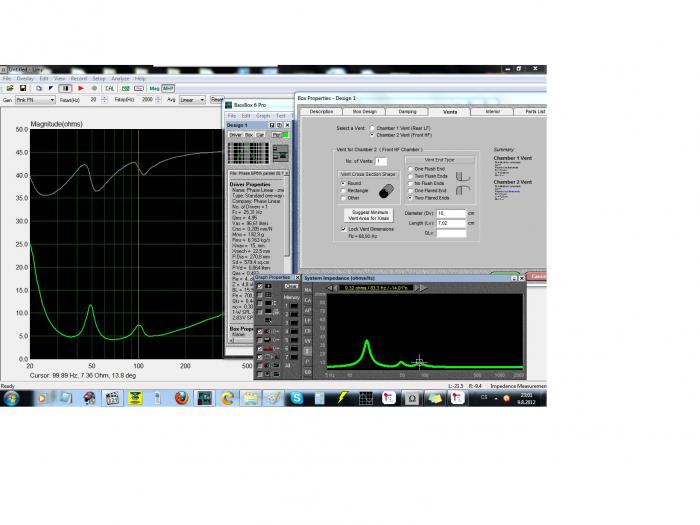Open the Avg Linear dropdown
The image size is (700, 525).
coord(192,100)
